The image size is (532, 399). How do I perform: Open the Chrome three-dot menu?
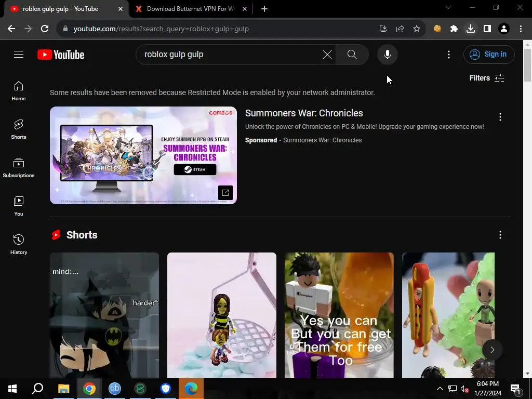[521, 29]
